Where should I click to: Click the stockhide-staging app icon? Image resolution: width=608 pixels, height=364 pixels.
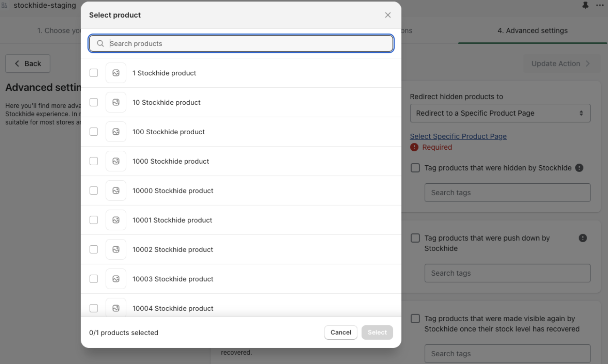point(4,5)
